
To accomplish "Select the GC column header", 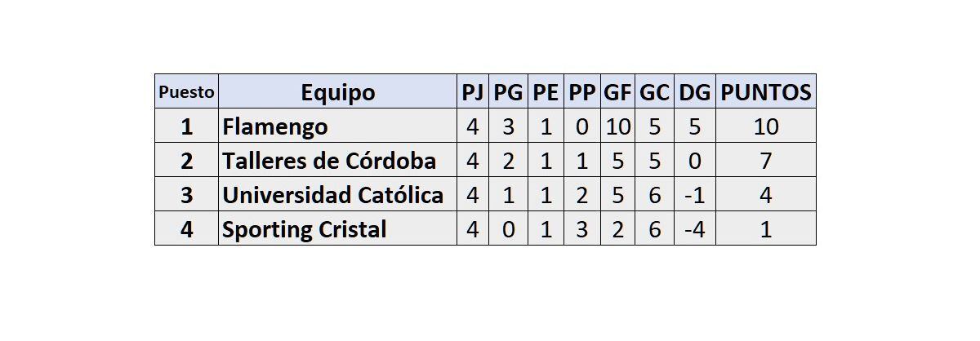I will [x=654, y=92].
